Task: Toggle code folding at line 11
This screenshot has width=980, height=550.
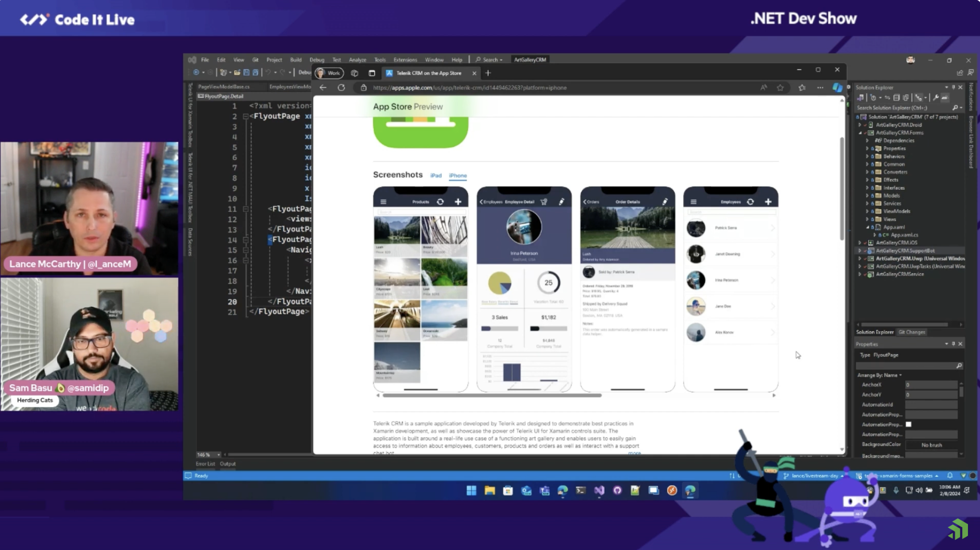Action: tap(245, 209)
